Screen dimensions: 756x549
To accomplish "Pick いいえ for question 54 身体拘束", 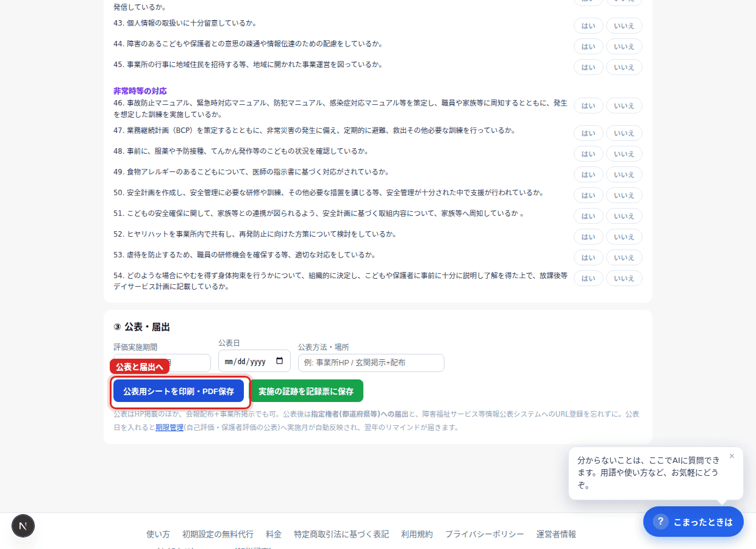I will click(x=624, y=278).
